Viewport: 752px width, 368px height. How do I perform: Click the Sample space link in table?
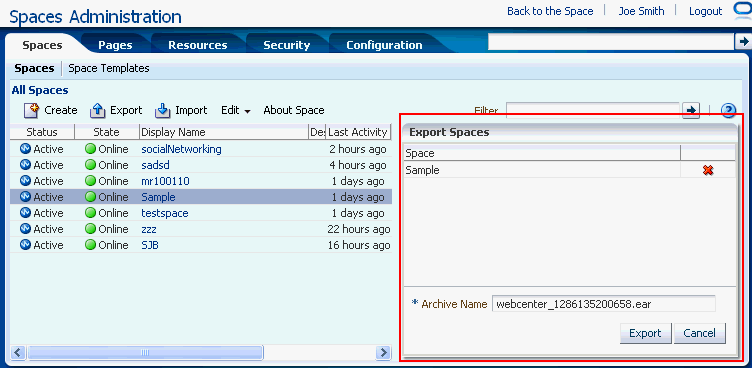158,197
